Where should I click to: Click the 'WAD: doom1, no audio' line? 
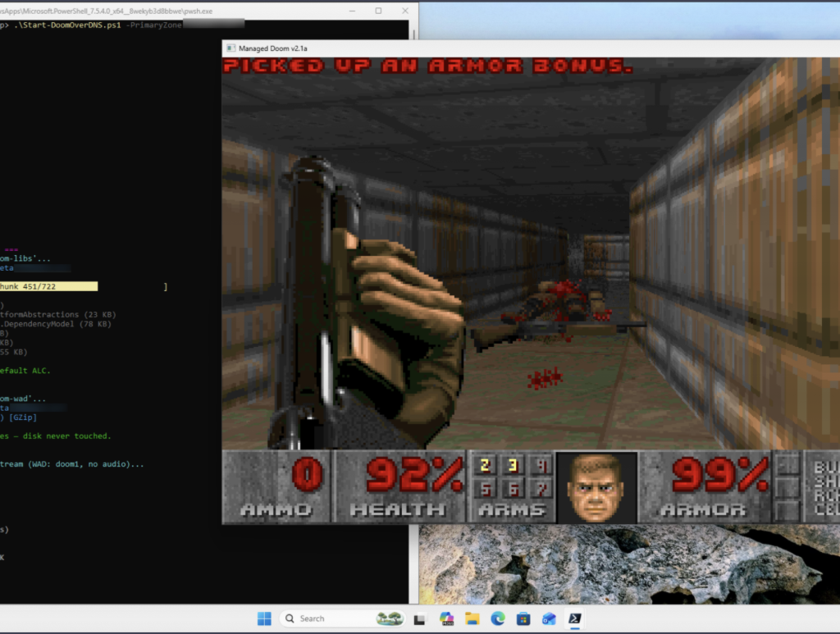(72, 464)
